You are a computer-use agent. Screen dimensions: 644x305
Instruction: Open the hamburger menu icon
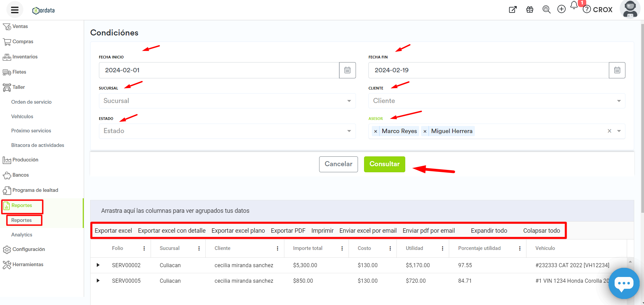tap(15, 10)
